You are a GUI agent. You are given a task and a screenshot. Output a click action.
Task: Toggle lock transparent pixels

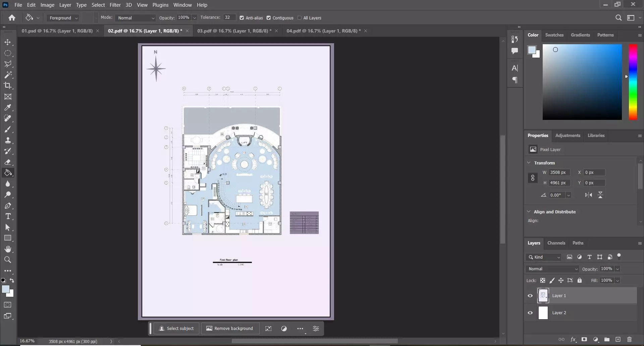543,280
